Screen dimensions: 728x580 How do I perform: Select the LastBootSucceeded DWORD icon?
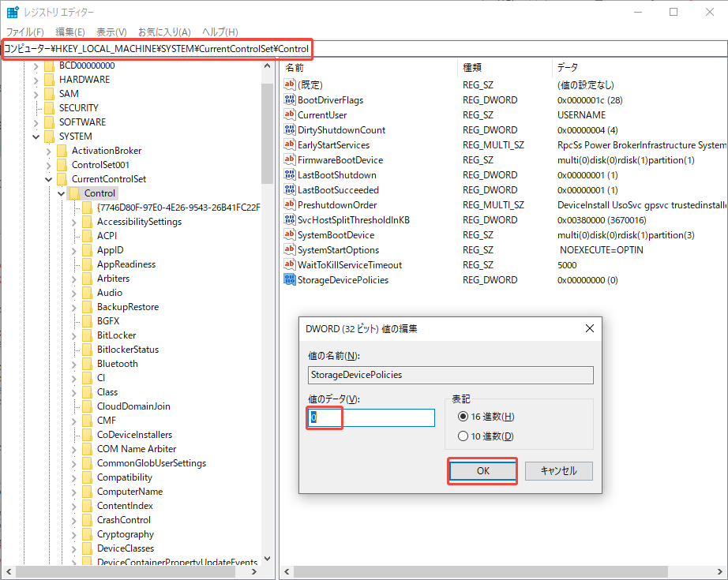tap(290, 189)
